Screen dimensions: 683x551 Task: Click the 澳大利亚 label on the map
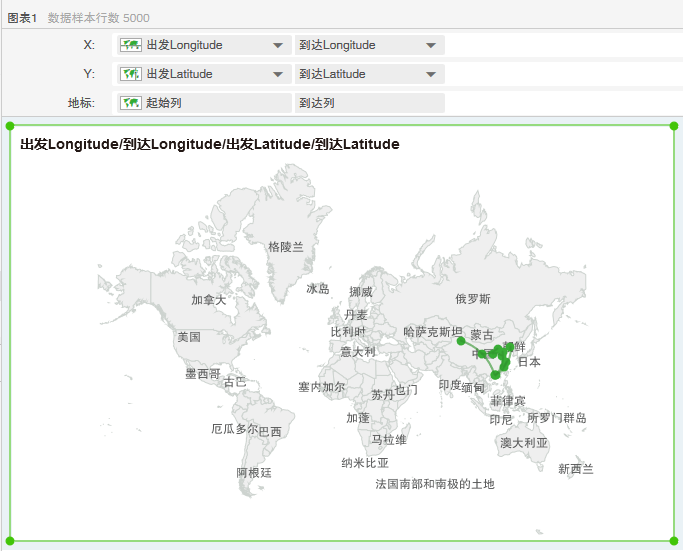tap(524, 442)
